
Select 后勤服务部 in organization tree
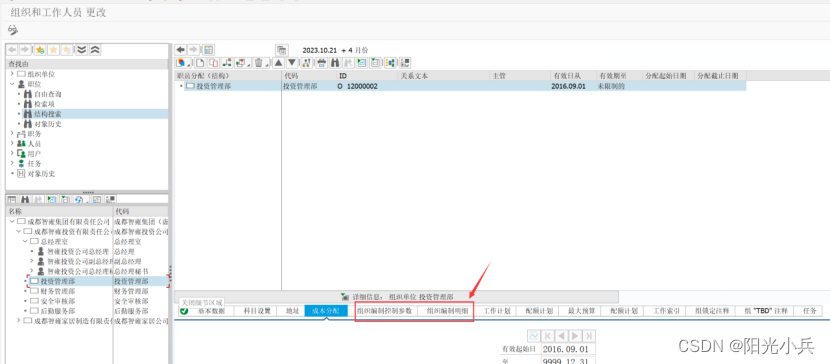tap(58, 311)
